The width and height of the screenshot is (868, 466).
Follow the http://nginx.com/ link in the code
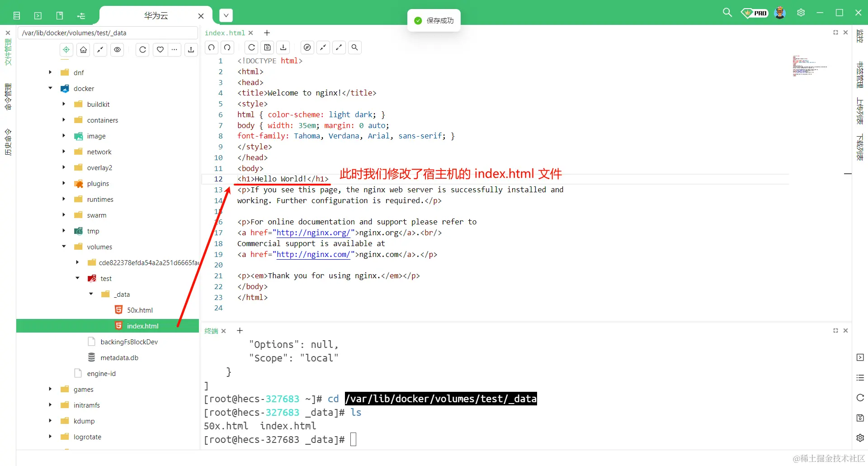click(313, 255)
